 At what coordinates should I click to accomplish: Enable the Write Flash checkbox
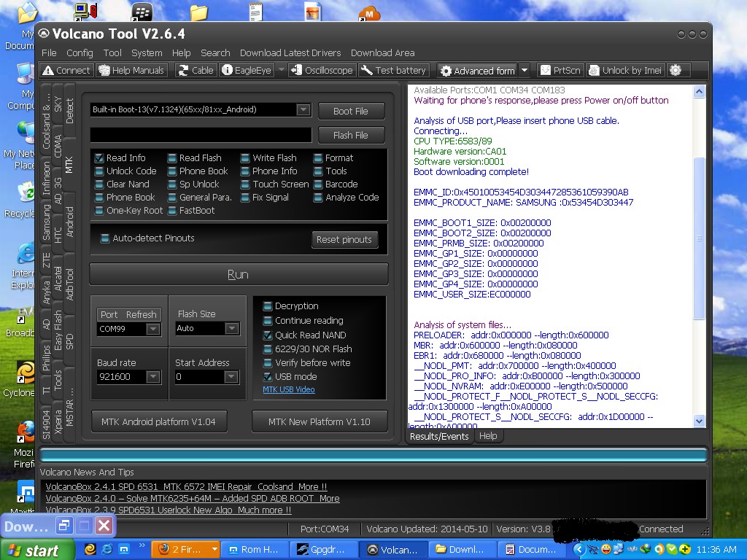click(x=246, y=158)
